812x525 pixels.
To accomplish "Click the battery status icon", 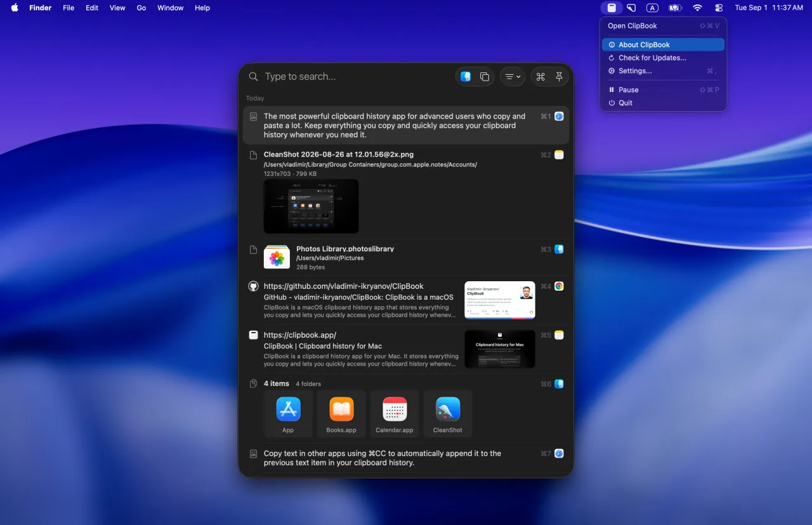I will [x=675, y=8].
